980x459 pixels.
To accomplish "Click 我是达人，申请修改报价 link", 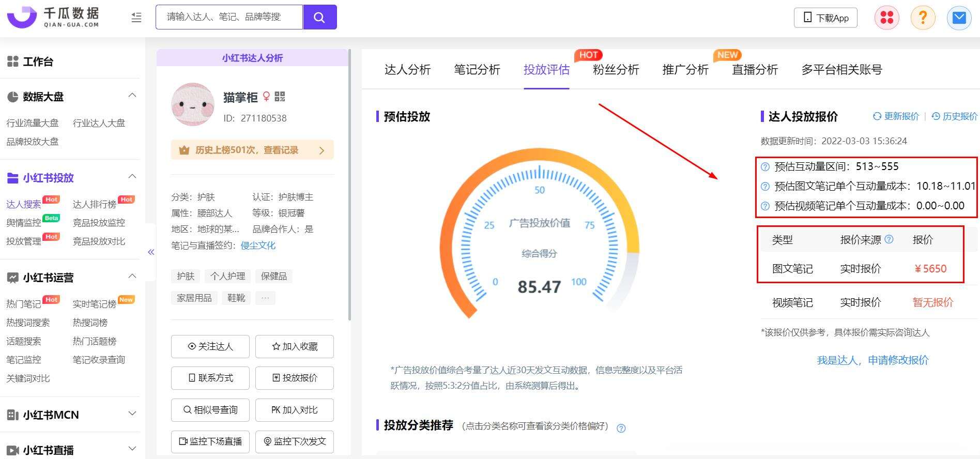I will pyautogui.click(x=872, y=360).
